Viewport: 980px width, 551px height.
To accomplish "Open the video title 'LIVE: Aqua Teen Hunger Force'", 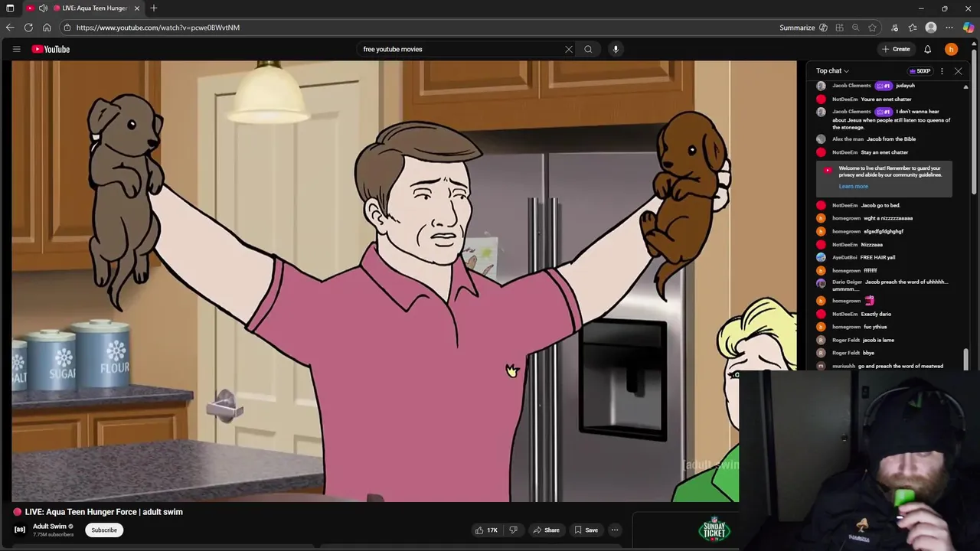I will click(104, 512).
